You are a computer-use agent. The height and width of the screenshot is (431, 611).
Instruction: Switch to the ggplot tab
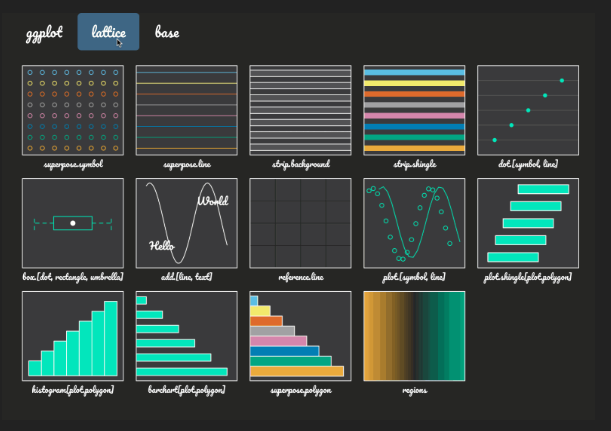pyautogui.click(x=44, y=32)
